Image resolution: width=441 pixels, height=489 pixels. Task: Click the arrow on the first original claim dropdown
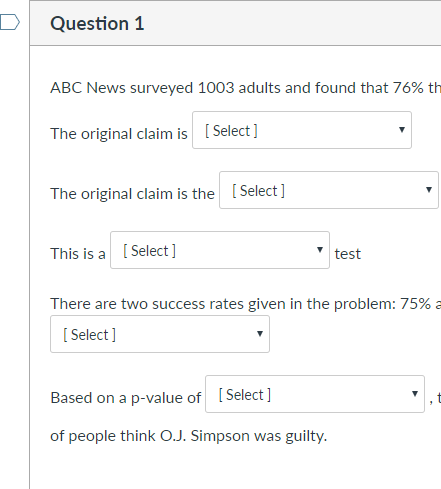pos(402,130)
